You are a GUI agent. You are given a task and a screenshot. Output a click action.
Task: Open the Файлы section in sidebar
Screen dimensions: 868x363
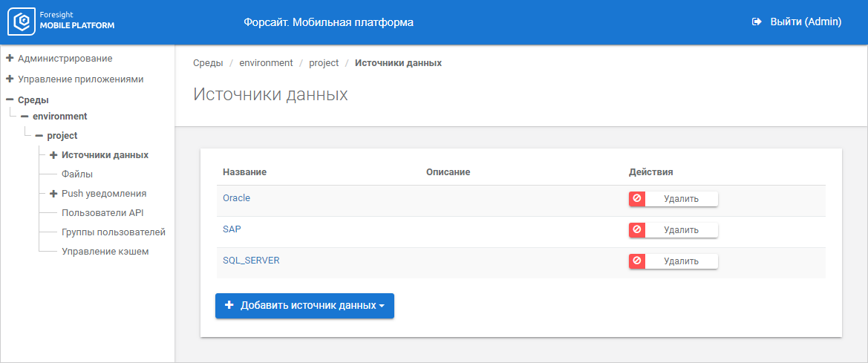click(x=77, y=174)
